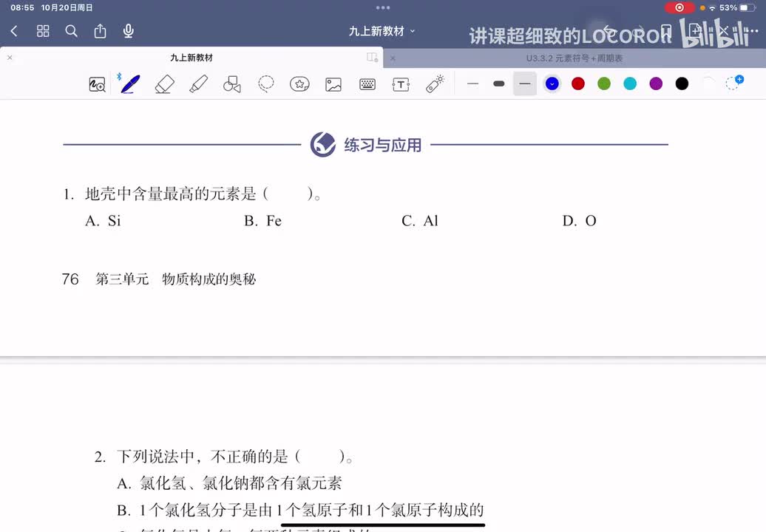The image size is (766, 532).
Task: Tap the share export icon
Action: point(100,31)
